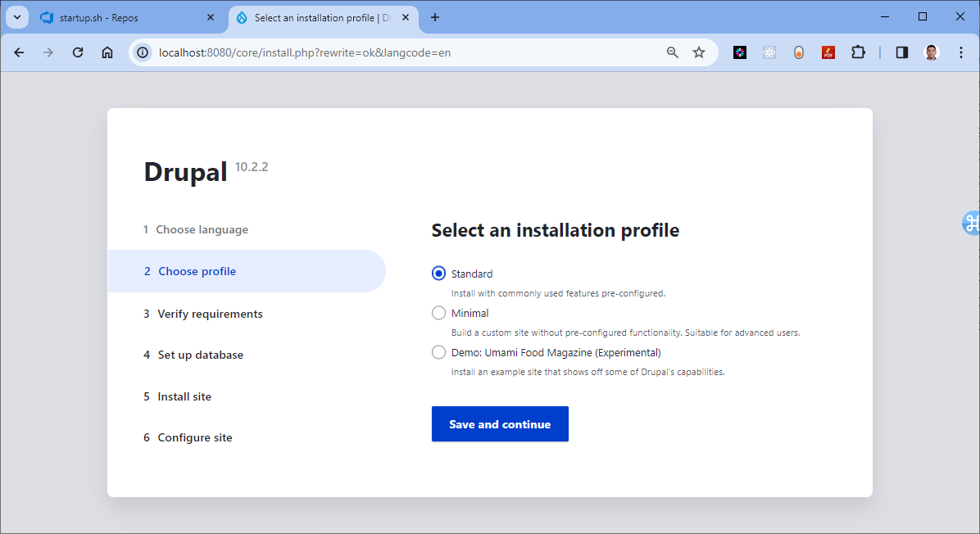Open the zoom magnifier icon in address bar
980x534 pixels.
(673, 52)
